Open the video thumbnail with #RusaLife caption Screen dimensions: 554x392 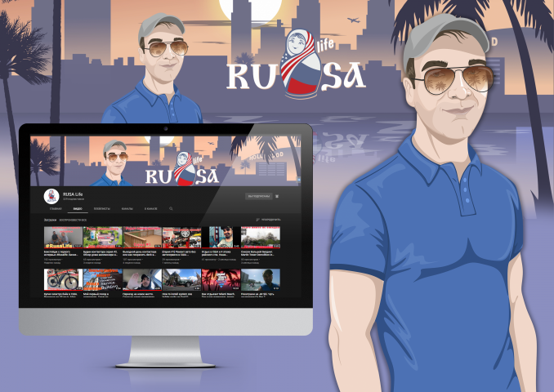[63, 238]
